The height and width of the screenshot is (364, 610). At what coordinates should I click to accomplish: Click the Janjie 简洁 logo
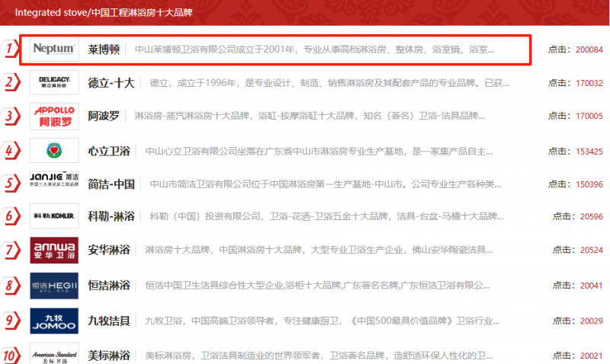click(54, 179)
